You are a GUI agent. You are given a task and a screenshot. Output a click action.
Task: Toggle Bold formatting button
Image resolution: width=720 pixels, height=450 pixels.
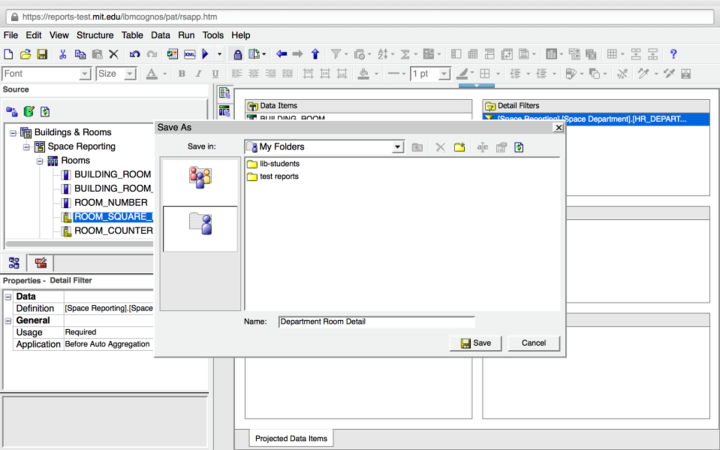(x=182, y=74)
